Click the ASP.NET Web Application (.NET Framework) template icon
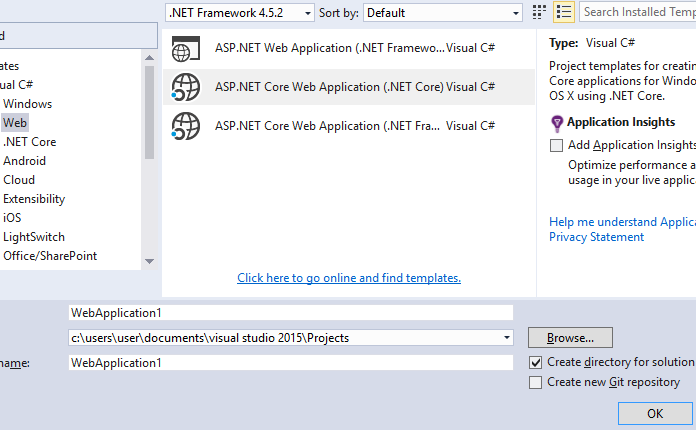Image resolution: width=696 pixels, height=430 pixels. [x=186, y=49]
